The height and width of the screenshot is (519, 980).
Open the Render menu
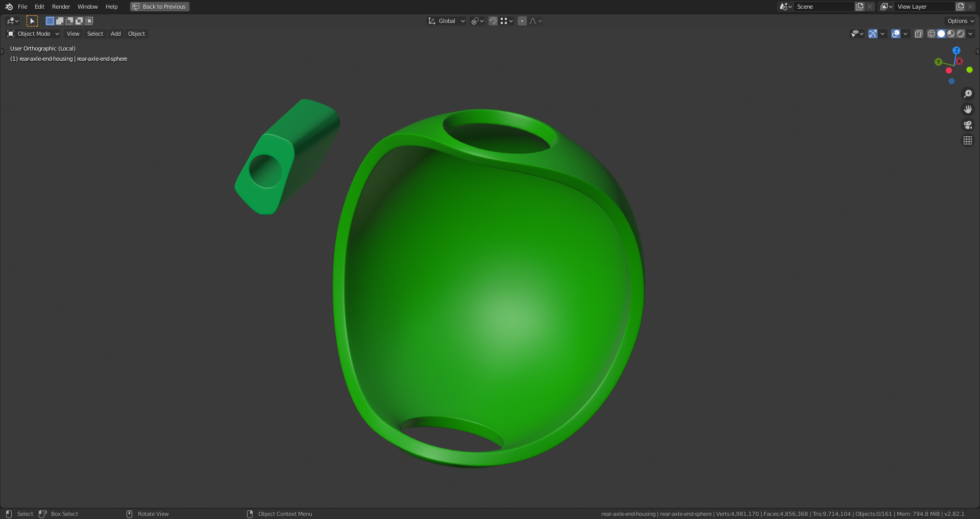point(60,7)
